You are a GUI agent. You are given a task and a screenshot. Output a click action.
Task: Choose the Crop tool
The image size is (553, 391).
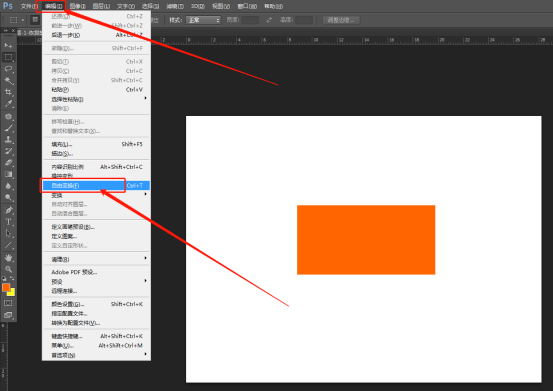(x=8, y=92)
